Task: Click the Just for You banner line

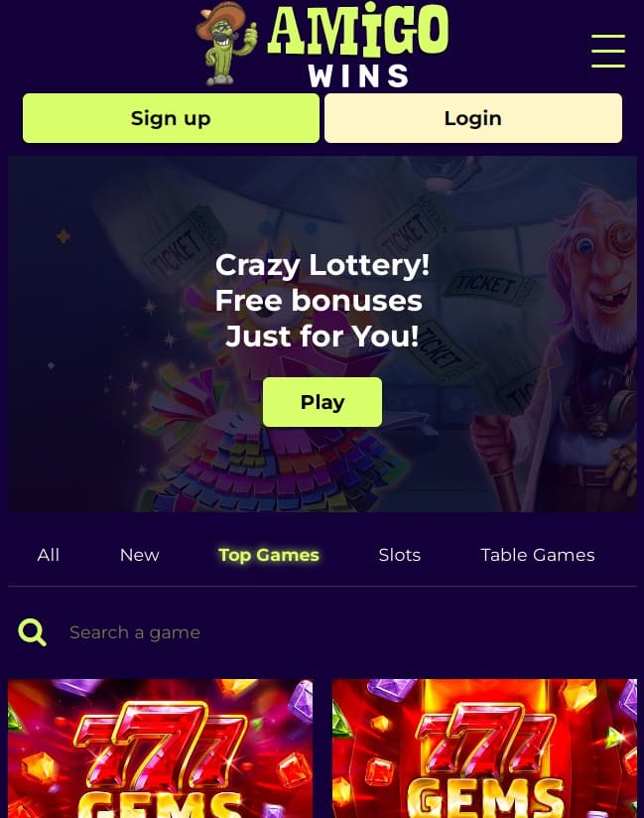Action: click(322, 337)
